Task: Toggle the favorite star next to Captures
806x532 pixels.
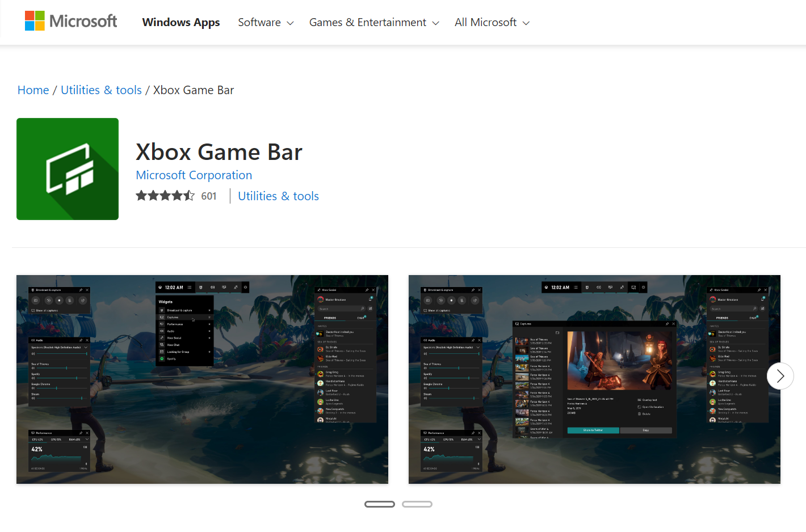Action: coord(209,317)
